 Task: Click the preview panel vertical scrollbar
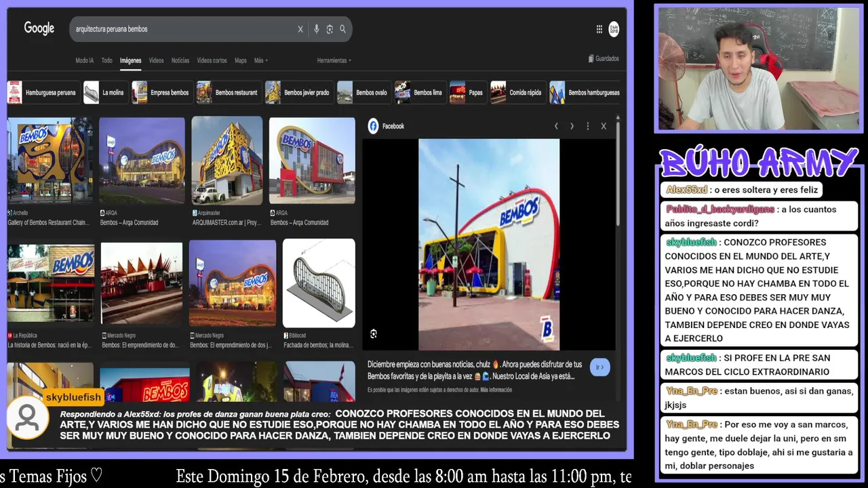coord(617,173)
